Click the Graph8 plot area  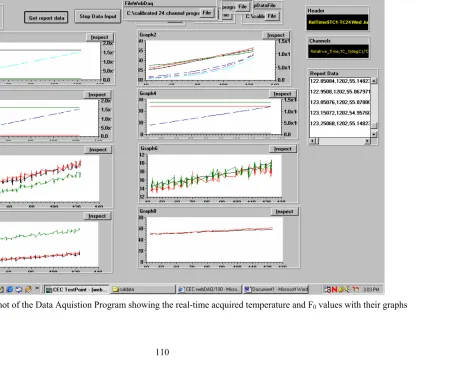[215, 239]
